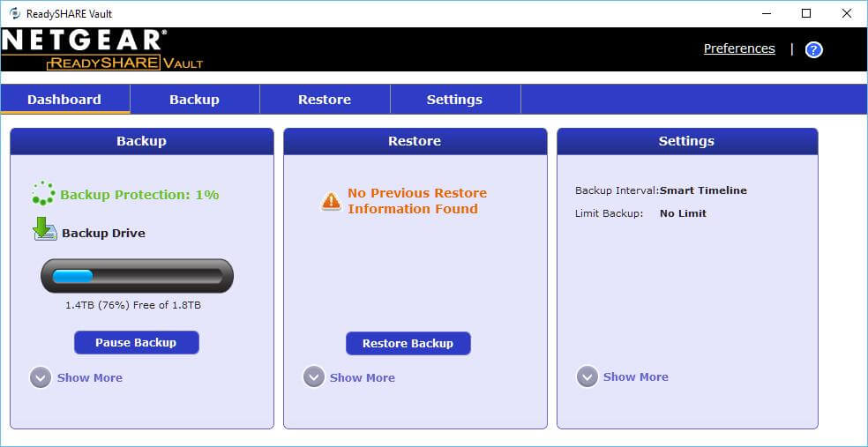This screenshot has height=447, width=868.
Task: Maximize the ReadySHARE Vault window
Action: pos(805,13)
